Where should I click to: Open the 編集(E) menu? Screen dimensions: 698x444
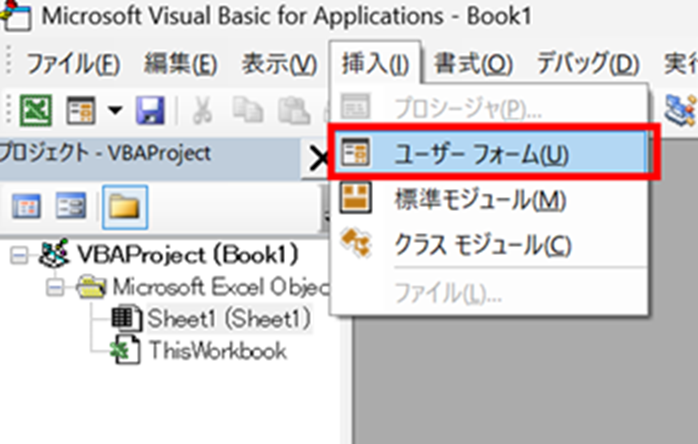[x=180, y=64]
